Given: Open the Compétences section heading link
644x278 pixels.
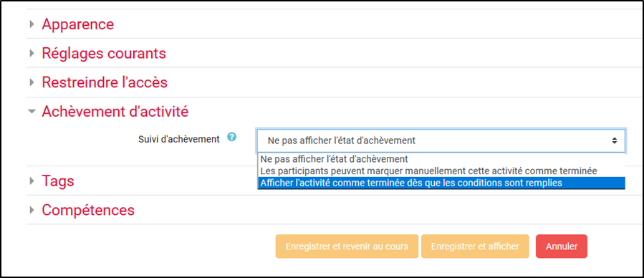Looking at the screenshot, I should tap(88, 210).
